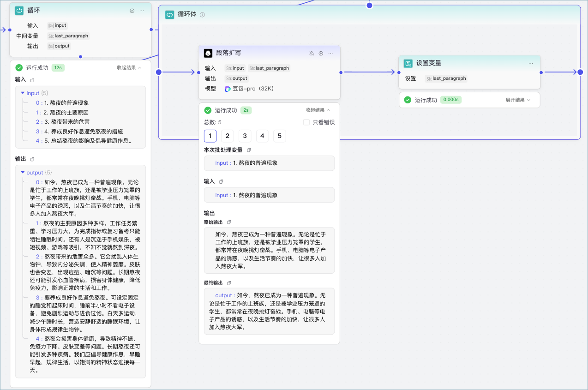Run the 段落扩写 node with play icon
Screen dimensions: 588x390
point(321,54)
